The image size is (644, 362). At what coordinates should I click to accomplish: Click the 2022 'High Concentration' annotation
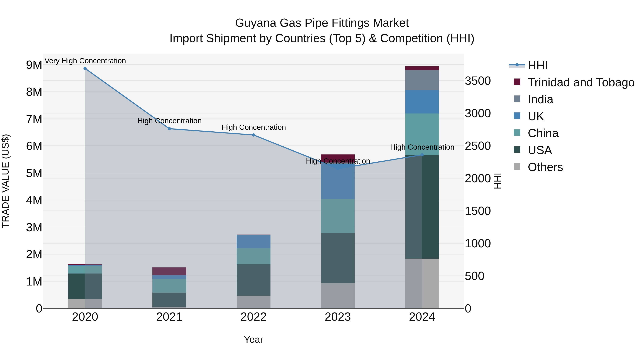click(x=254, y=127)
